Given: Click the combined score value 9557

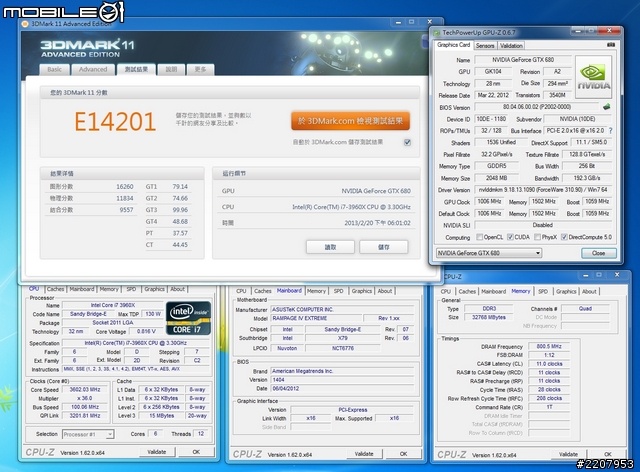Looking at the screenshot, I should [x=126, y=209].
